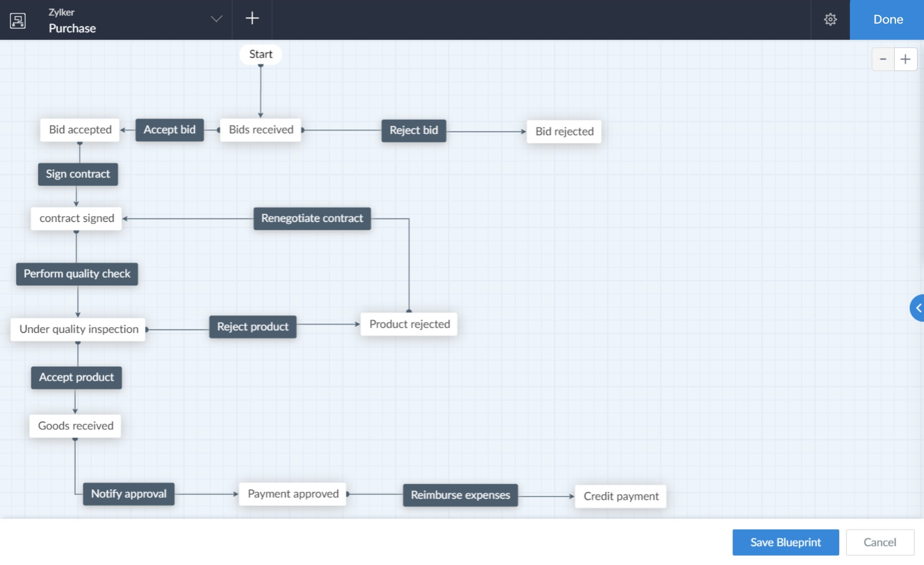This screenshot has width=924, height=565.
Task: Select the Reject bid transition
Action: (414, 130)
